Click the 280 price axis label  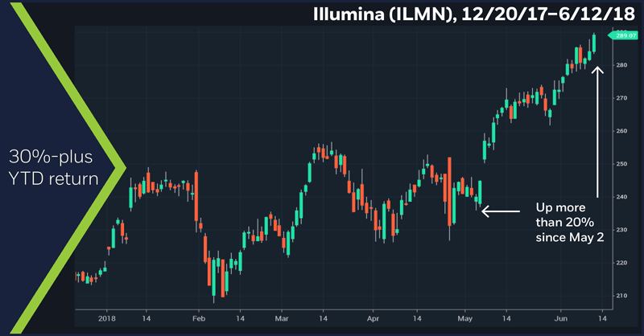tap(621, 65)
